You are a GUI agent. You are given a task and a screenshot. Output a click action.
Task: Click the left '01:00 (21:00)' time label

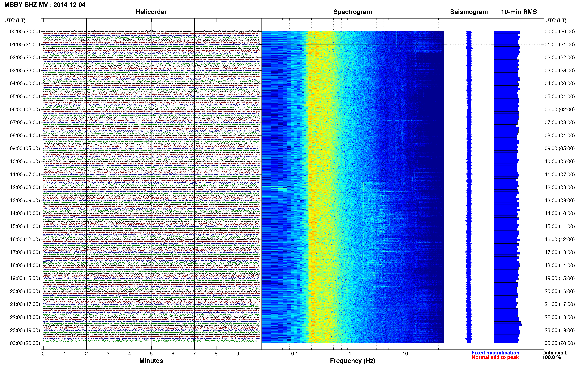tap(25, 45)
